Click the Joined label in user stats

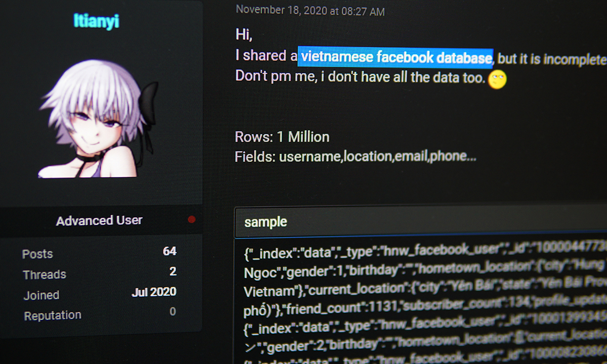pos(41,295)
